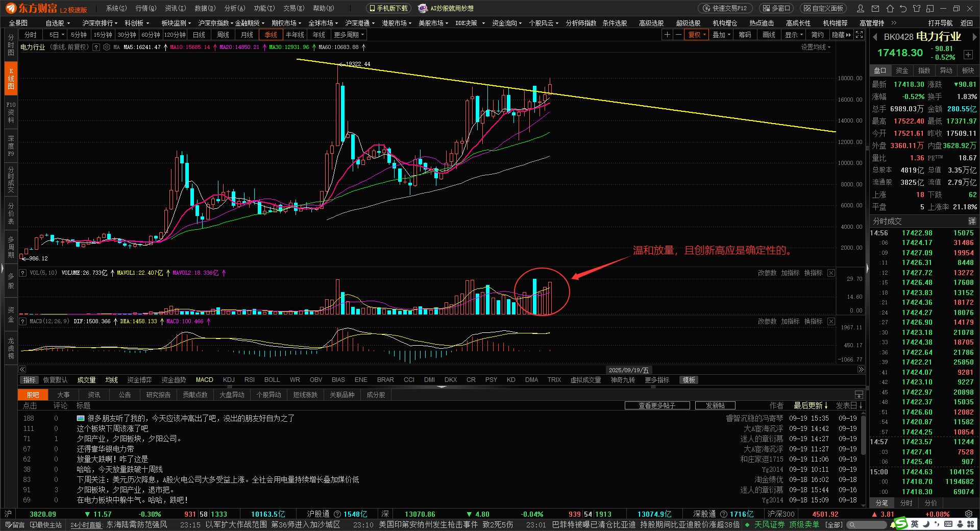This screenshot has height=531, width=980.
Task: Zoom in chart with plus icon
Action: pyautogui.click(x=667, y=35)
